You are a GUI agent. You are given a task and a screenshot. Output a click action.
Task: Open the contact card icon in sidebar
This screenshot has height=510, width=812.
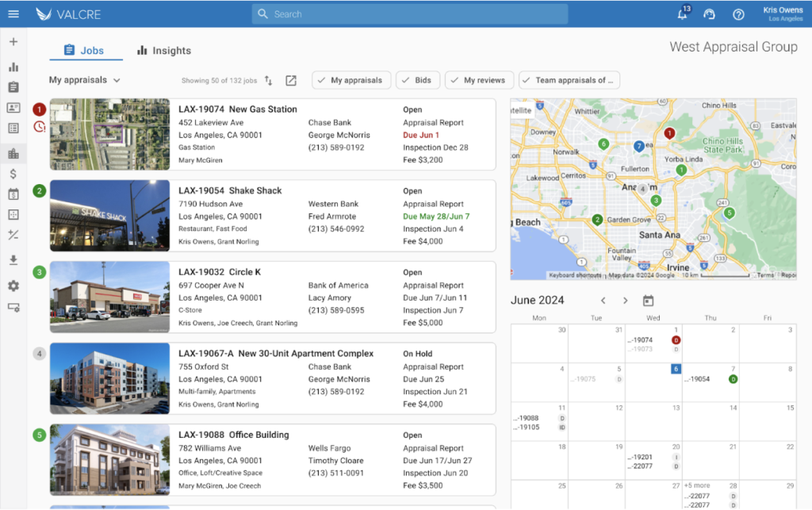pyautogui.click(x=13, y=108)
